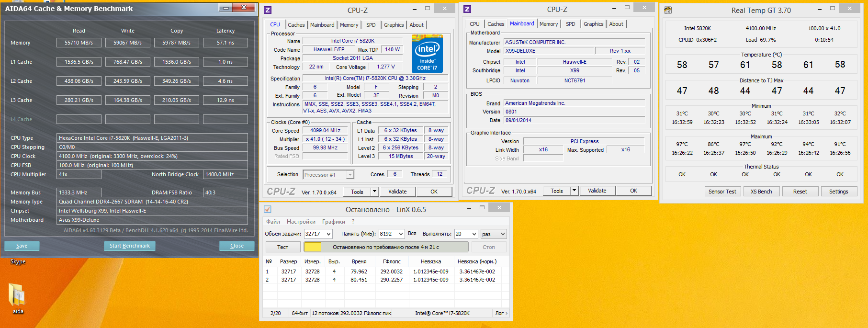Open Settings in Real Temp

coord(839,192)
